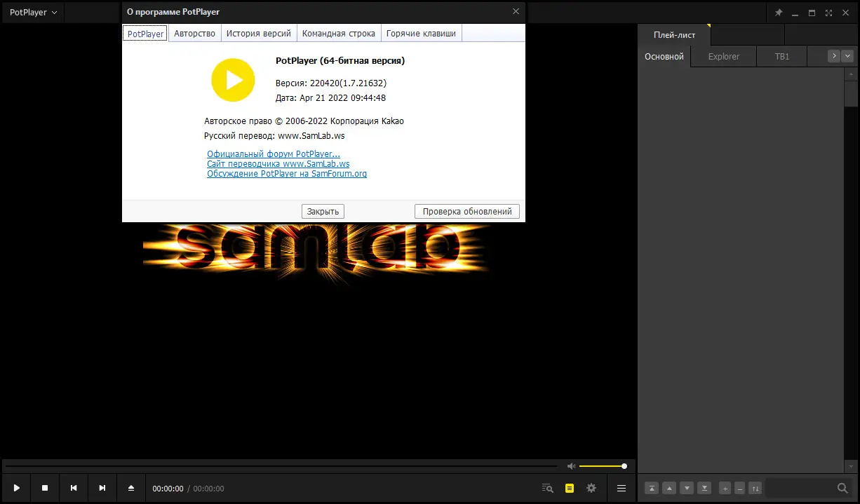Click the mute speaker icon

pos(571,465)
